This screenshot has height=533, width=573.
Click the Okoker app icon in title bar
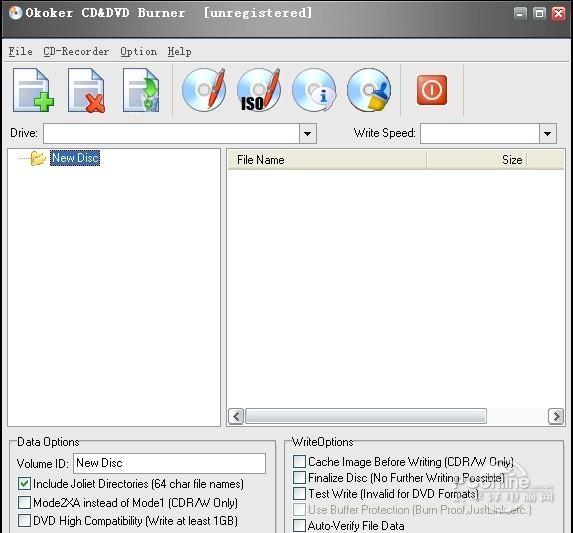tap(15, 13)
